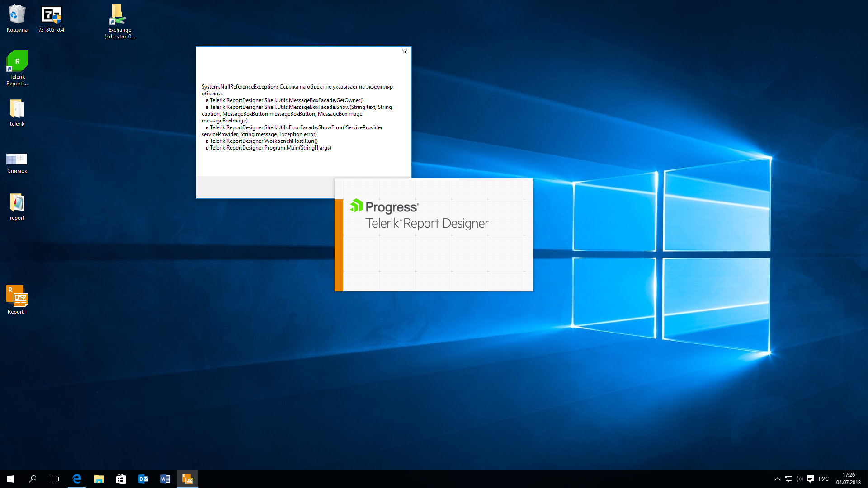This screenshot has height=488, width=868.
Task: Close the NullReferenceException error dialog
Action: [405, 52]
